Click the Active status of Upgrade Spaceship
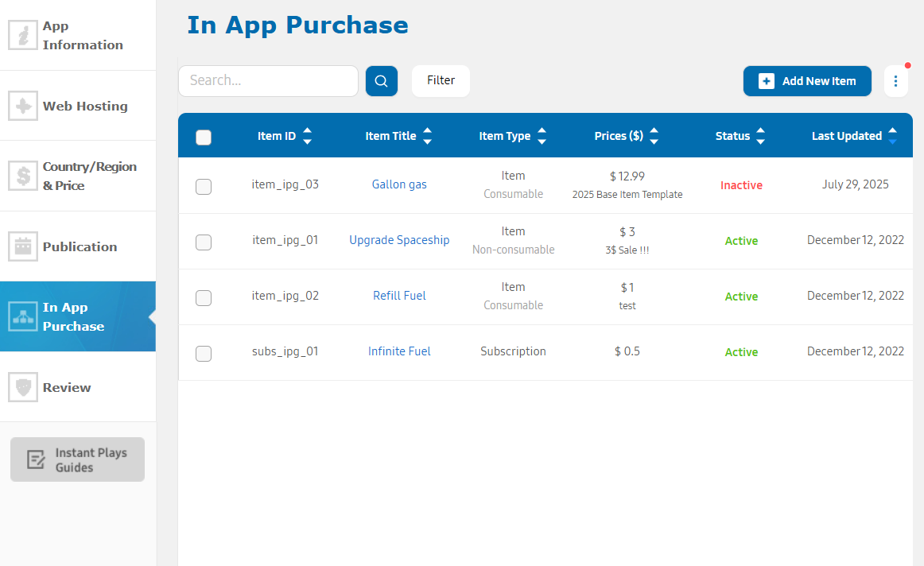This screenshot has height=566, width=924. (741, 241)
